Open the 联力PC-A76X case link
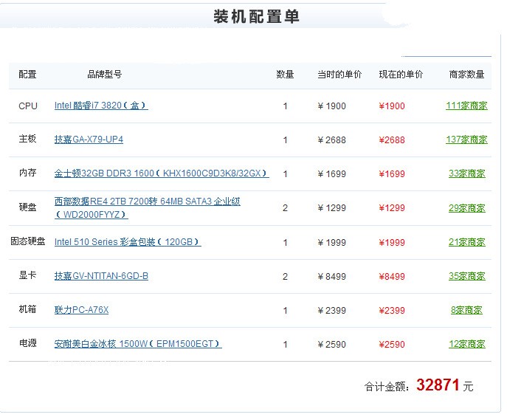This screenshot has width=507, height=420. click(81, 310)
